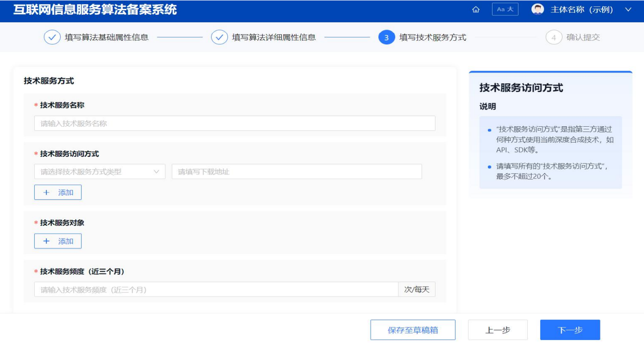The image size is (644, 352).
Task: Click 填写算法基础属性信息 step label
Action: click(x=107, y=37)
